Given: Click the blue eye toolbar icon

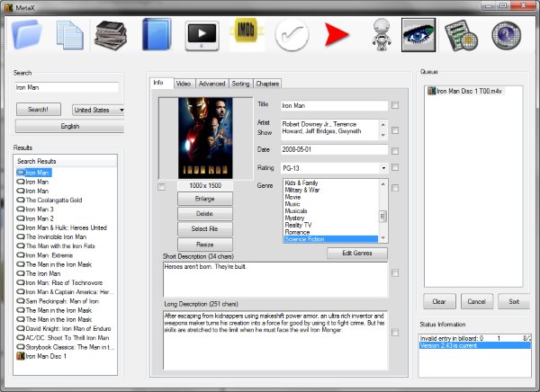Looking at the screenshot, I should pos(418,35).
